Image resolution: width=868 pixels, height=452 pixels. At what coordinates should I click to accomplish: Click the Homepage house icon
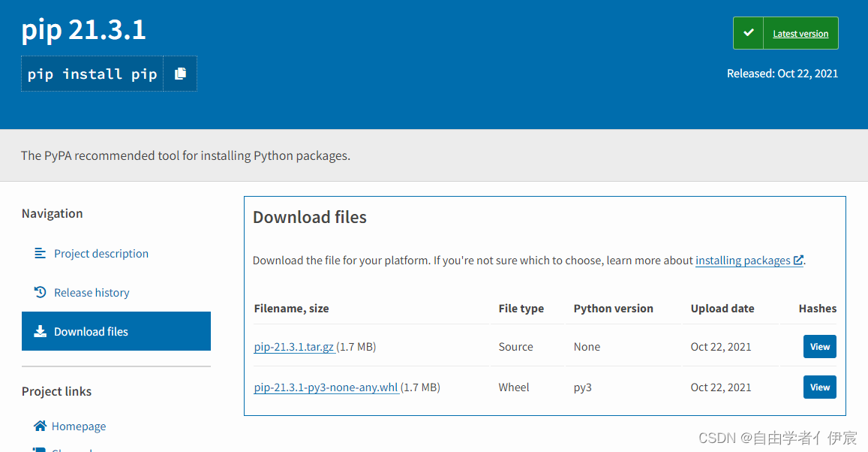(40, 426)
